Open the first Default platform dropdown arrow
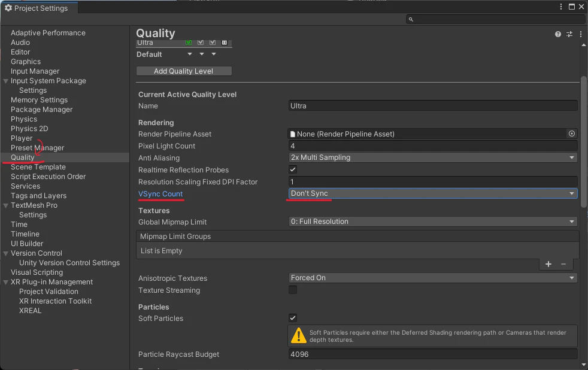This screenshot has height=370, width=588. click(x=190, y=54)
